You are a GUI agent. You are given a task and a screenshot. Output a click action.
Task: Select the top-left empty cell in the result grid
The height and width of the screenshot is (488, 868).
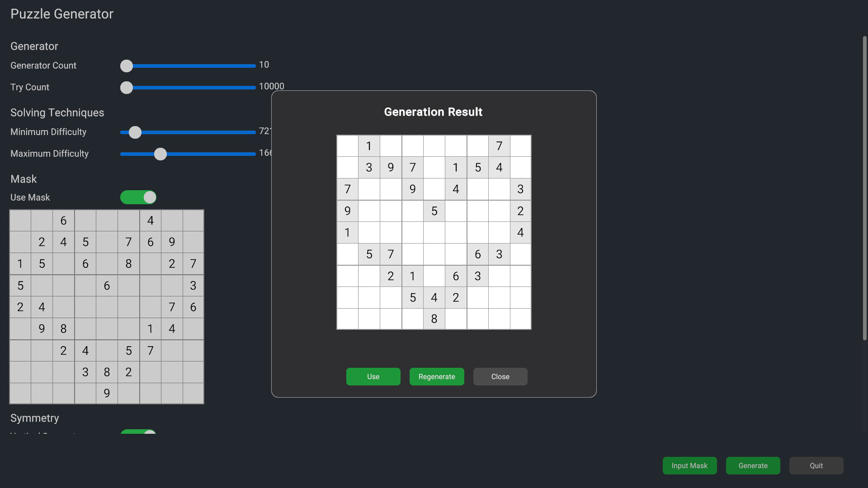point(347,146)
